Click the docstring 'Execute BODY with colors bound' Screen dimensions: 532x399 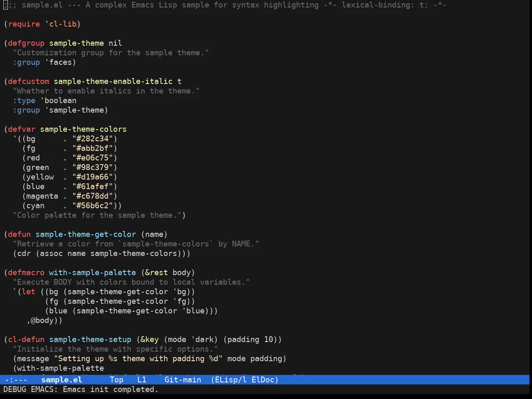tap(131, 282)
